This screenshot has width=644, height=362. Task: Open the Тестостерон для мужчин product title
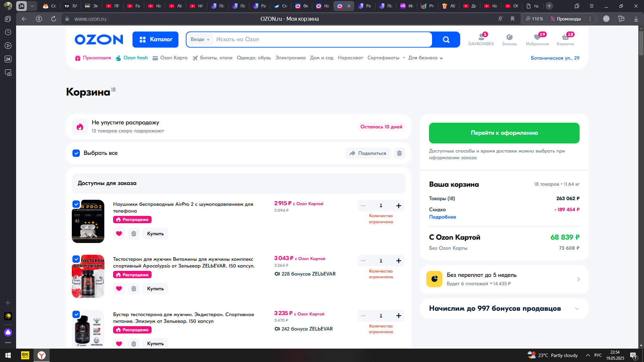[184, 262]
